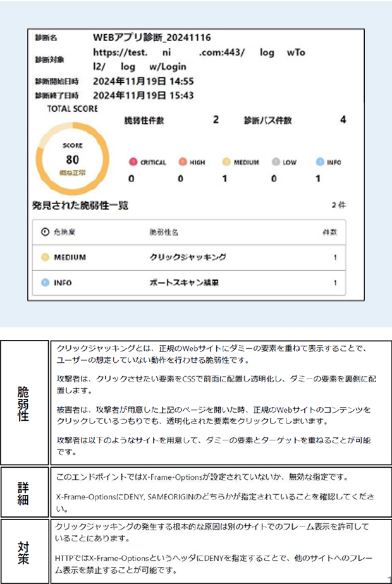Click the 詳細 section header cell

pyautogui.click(x=25, y=492)
